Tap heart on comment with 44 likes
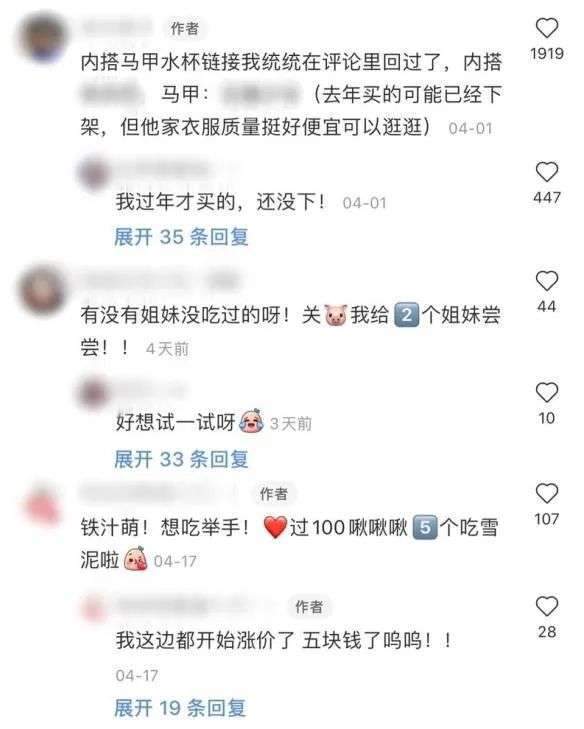This screenshot has width=584, height=729. tap(547, 281)
